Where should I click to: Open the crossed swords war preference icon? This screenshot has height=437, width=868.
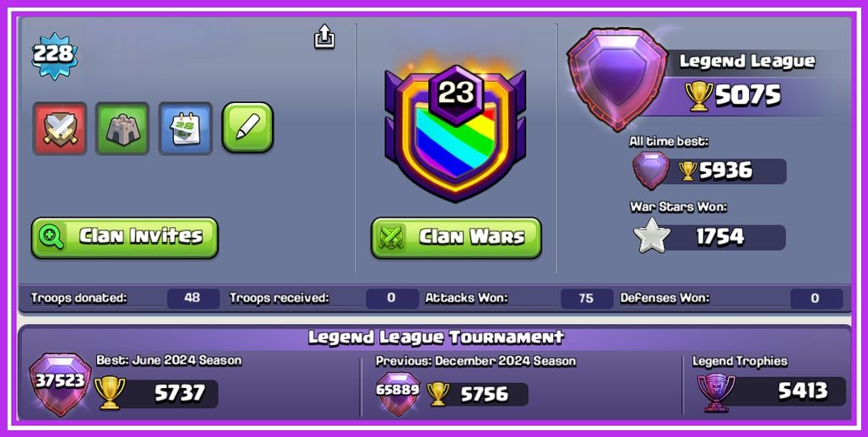[60, 127]
